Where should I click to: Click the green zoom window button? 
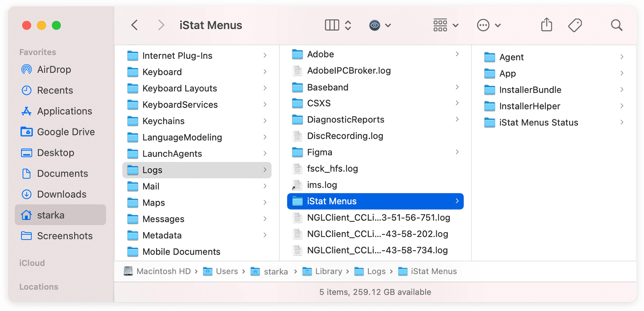click(56, 25)
